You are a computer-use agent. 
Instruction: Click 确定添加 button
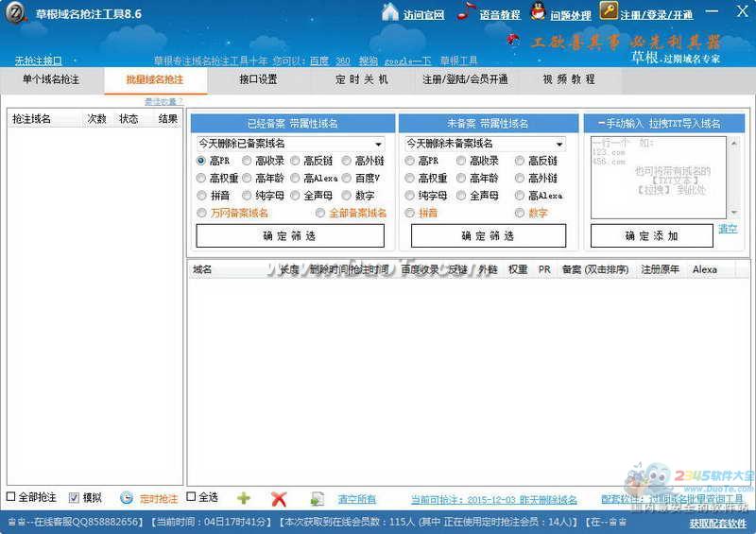pyautogui.click(x=651, y=235)
